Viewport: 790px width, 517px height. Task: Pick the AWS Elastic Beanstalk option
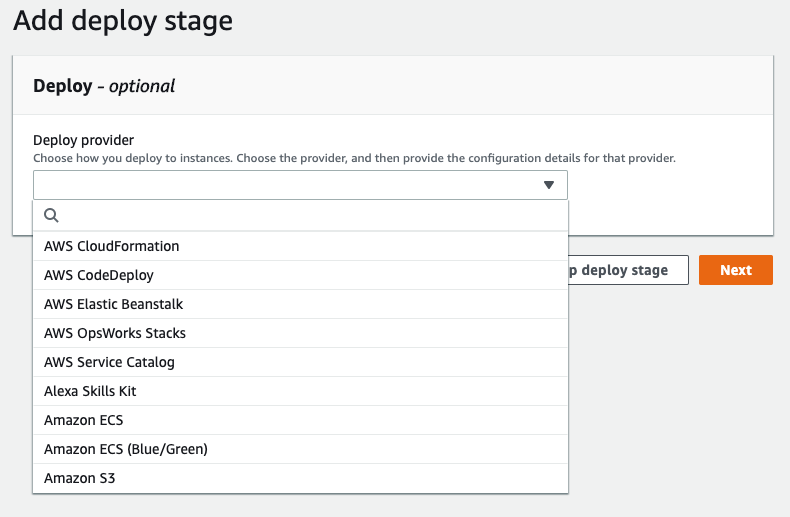[x=114, y=304]
